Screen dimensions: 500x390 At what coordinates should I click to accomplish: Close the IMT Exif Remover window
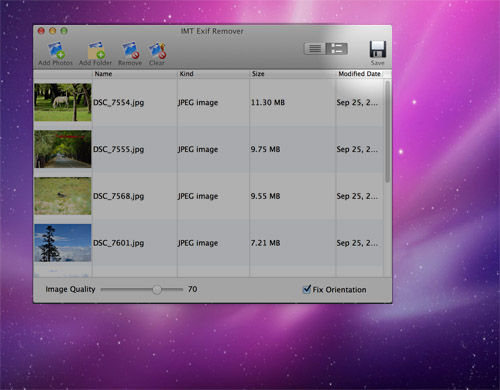41,31
